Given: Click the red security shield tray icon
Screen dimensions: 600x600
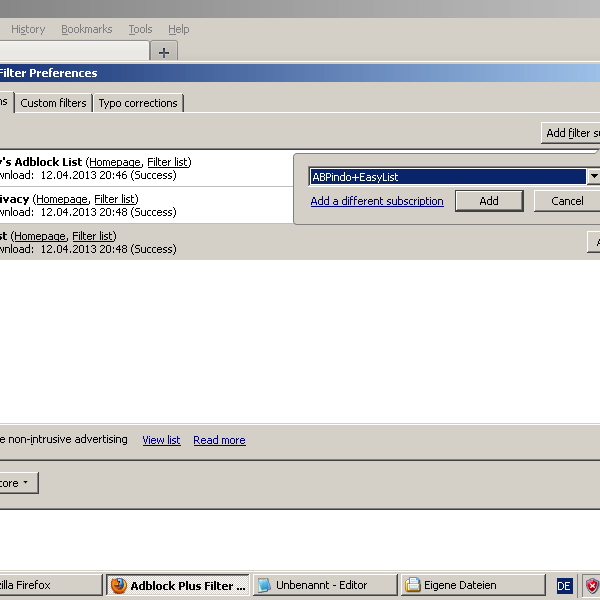Looking at the screenshot, I should [592, 585].
